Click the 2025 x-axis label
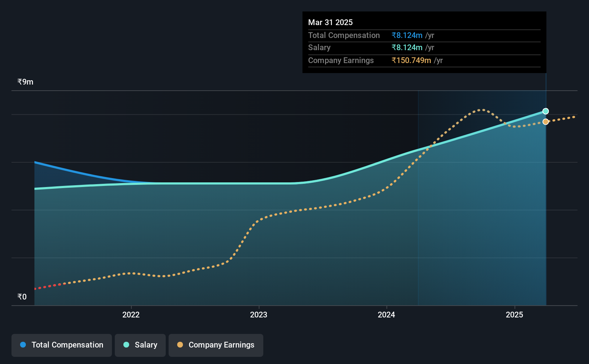The width and height of the screenshot is (589, 364). coord(514,315)
